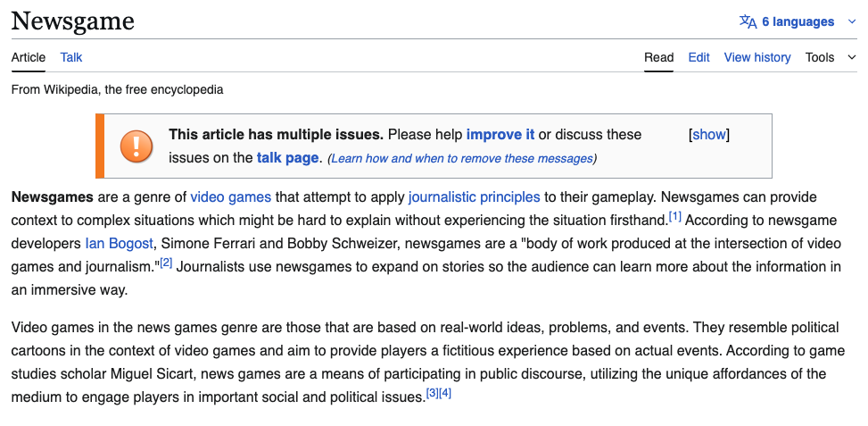Viewport: 868px width, 426px height.
Task: Jump to citation reference 4
Action: click(445, 393)
